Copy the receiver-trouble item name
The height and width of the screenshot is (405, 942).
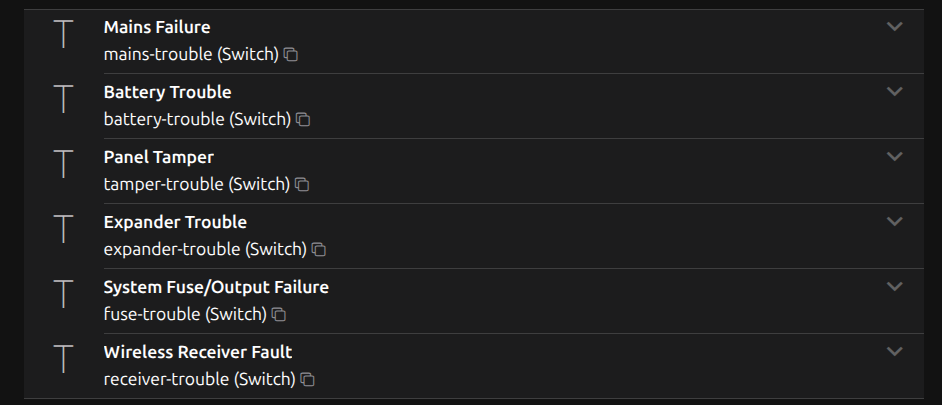click(x=308, y=380)
